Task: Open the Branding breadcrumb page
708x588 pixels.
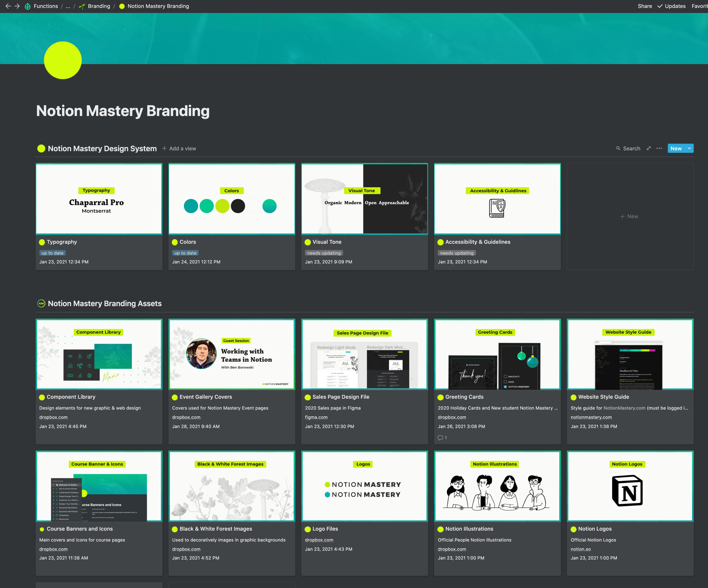Action: (x=99, y=6)
